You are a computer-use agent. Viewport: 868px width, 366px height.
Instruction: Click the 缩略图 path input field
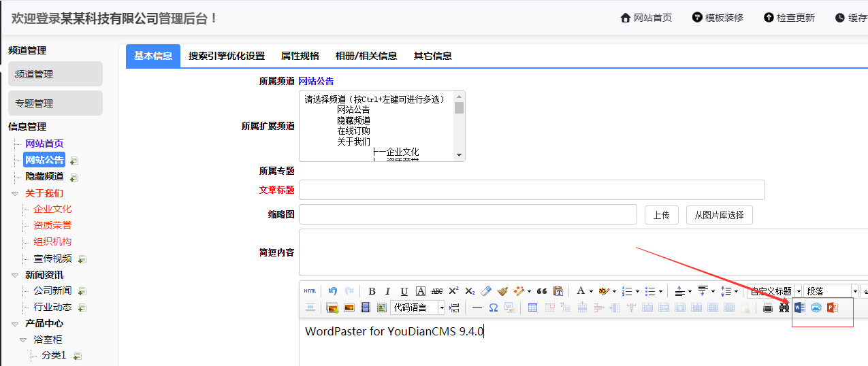[468, 214]
